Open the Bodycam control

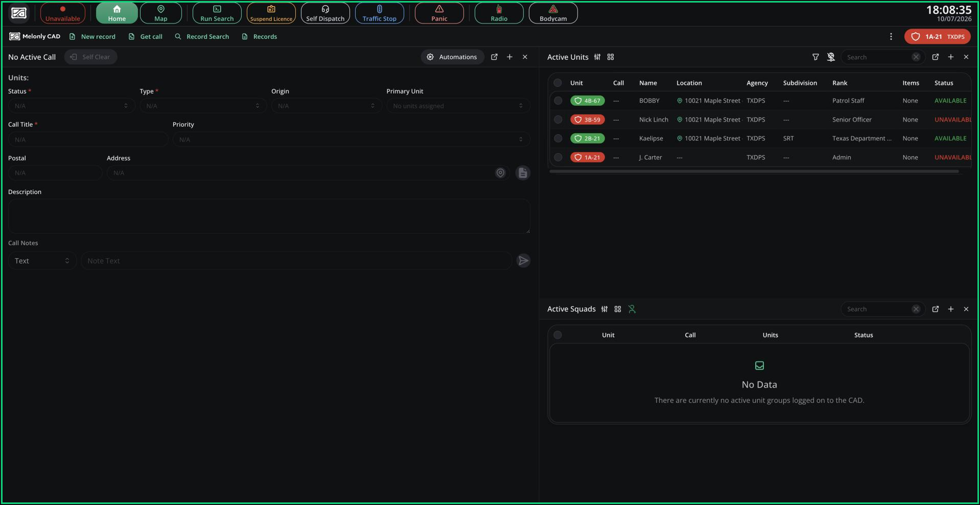pos(553,13)
